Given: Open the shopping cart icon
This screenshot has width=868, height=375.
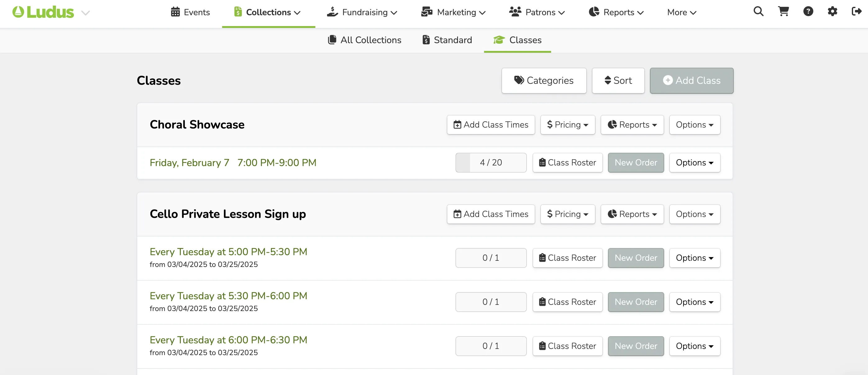Looking at the screenshot, I should (783, 12).
